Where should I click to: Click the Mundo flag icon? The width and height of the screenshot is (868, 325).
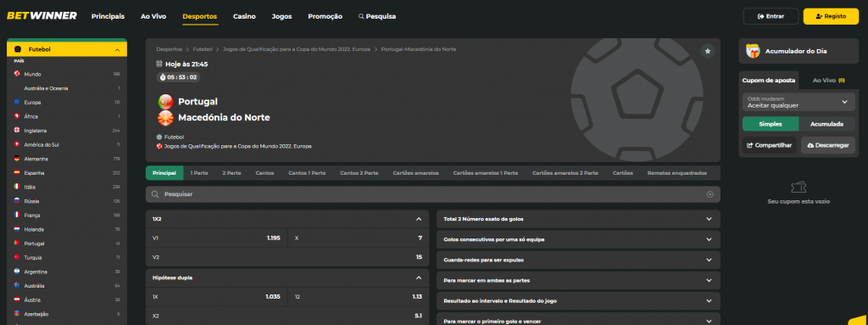(17, 74)
